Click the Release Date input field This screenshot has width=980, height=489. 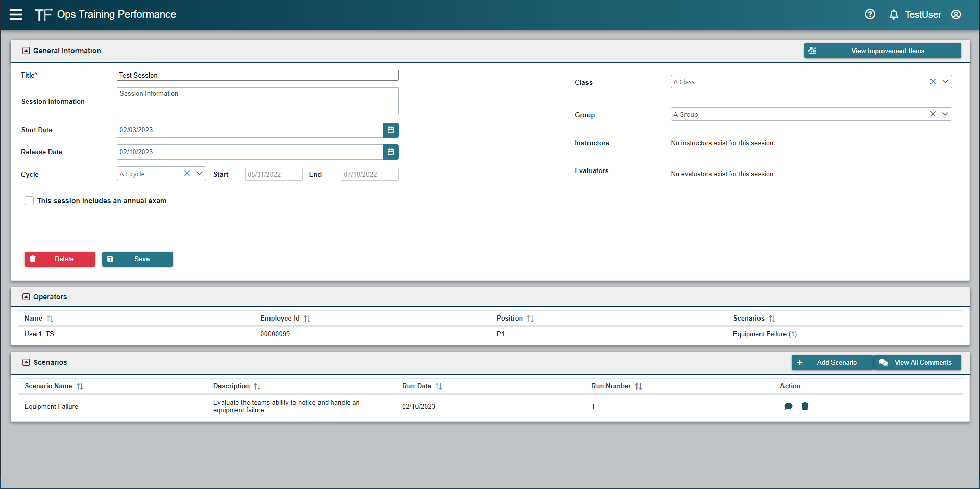[250, 152]
